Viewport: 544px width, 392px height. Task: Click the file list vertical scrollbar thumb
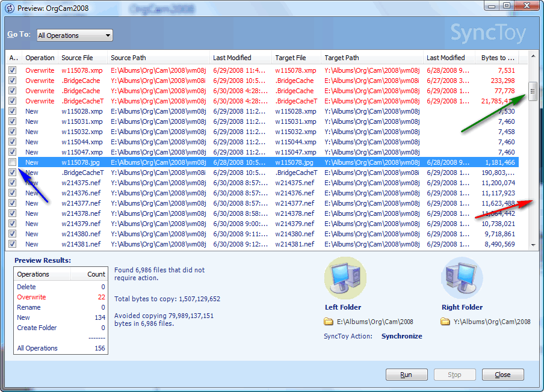[533, 91]
